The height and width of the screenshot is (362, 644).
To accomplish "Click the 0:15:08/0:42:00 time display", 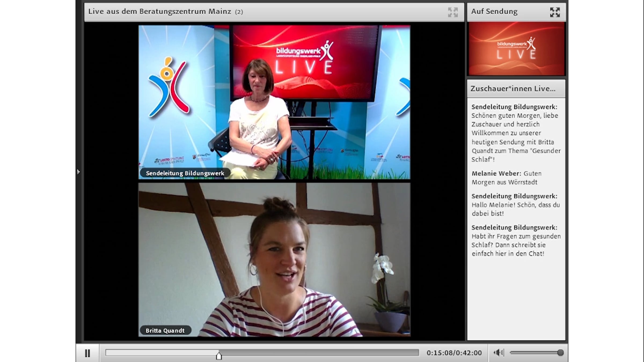I will point(454,353).
